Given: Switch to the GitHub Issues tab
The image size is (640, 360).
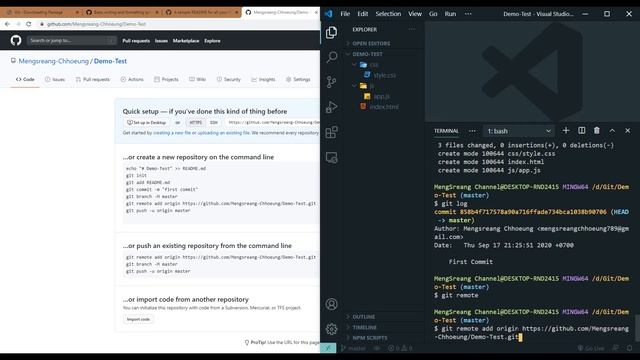Looking at the screenshot, I should 55,79.
